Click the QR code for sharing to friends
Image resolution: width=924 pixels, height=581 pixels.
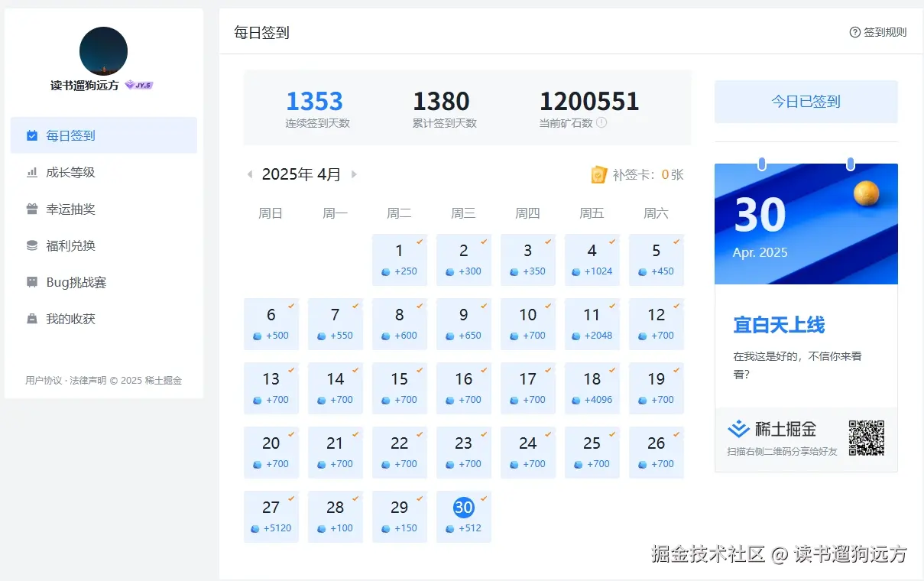coord(867,437)
